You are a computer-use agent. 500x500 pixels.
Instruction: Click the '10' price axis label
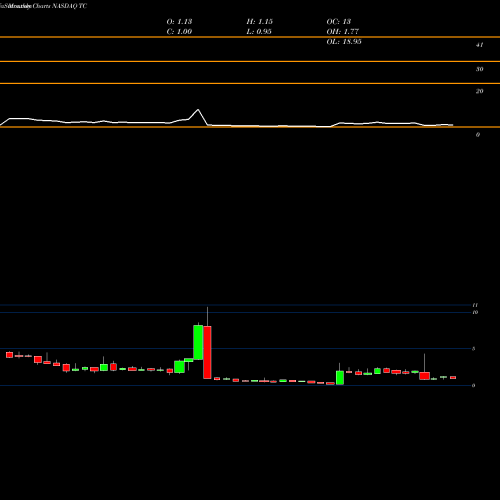click(475, 312)
